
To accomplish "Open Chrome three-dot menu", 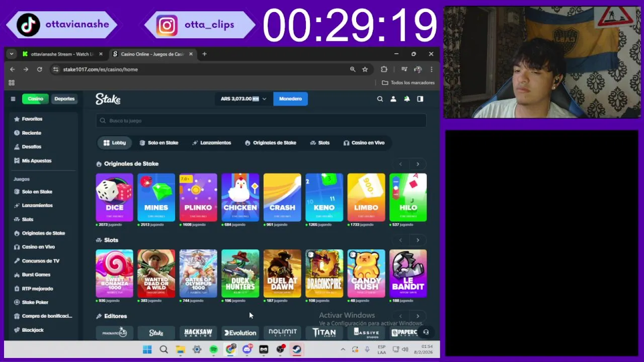I will coord(431,69).
